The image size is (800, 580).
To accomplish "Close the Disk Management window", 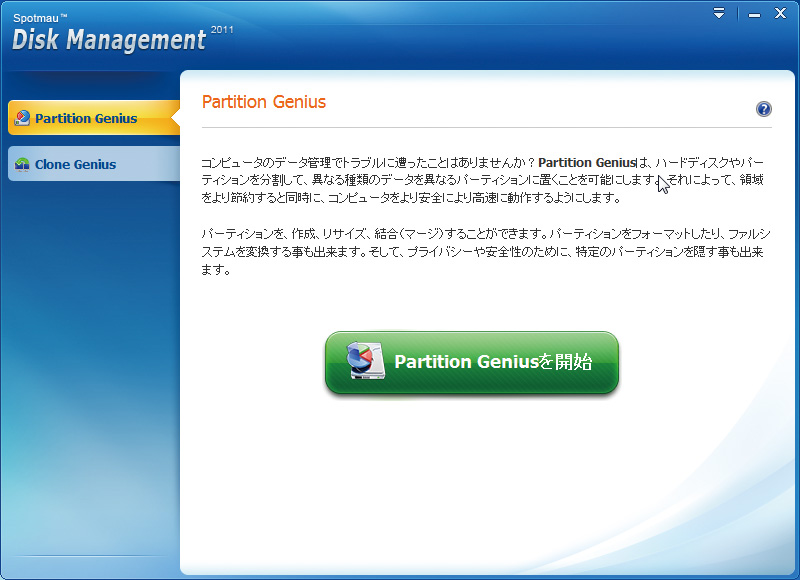I will [x=780, y=13].
